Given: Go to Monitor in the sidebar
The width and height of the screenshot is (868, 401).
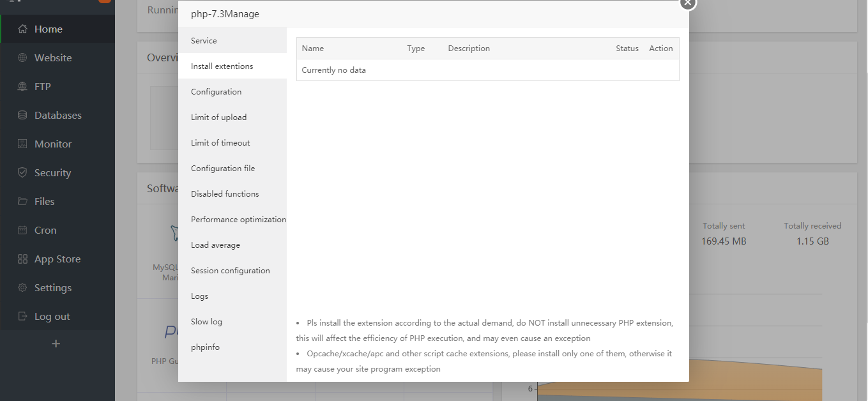Looking at the screenshot, I should click(x=53, y=144).
